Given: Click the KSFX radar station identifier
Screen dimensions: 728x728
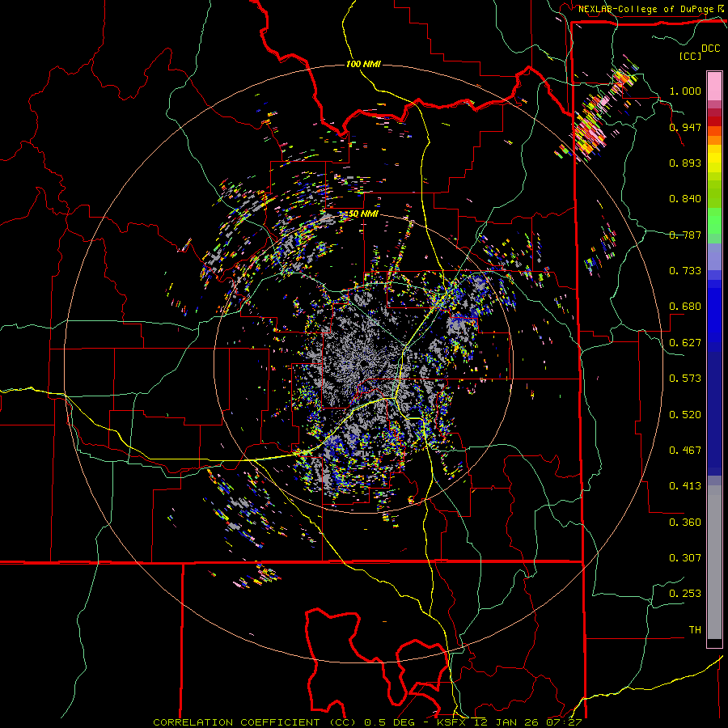Looking at the screenshot, I should (453, 722).
